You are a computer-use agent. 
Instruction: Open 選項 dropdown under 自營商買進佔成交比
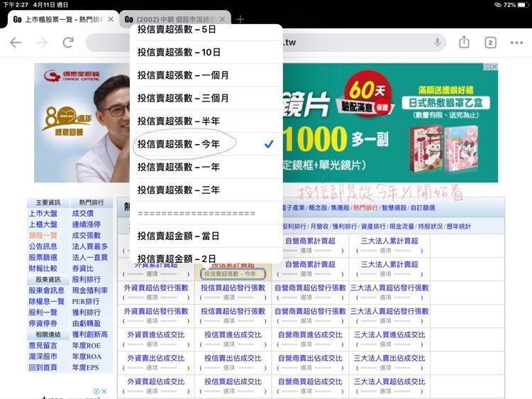[310, 344]
